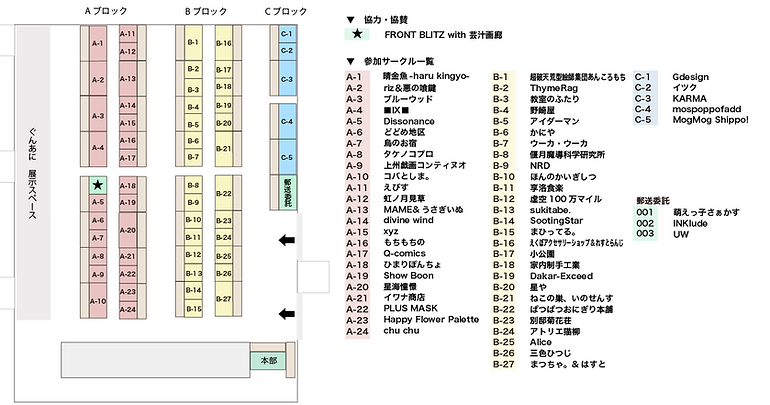Click FRONT BLITZ with 芸汁画廊 sponsor text
770x405 pixels.
point(443,35)
